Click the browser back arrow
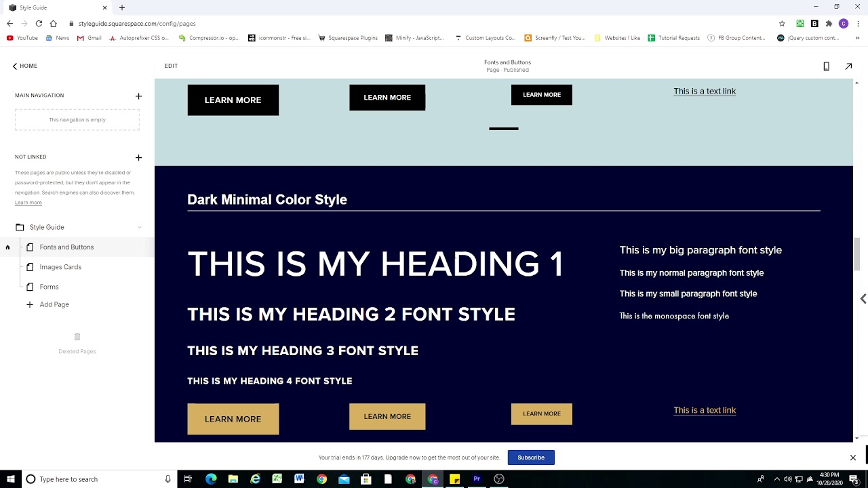The image size is (868, 488). pyautogui.click(x=9, y=23)
